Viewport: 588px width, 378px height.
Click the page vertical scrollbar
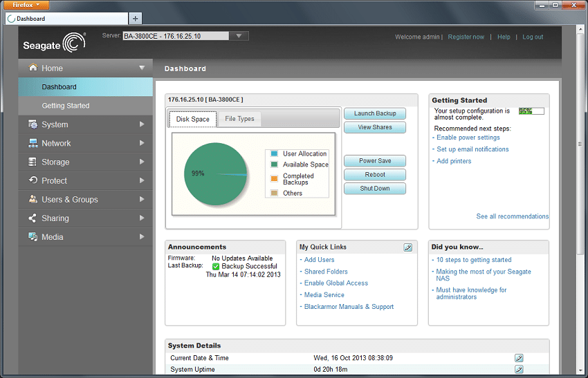580,144
